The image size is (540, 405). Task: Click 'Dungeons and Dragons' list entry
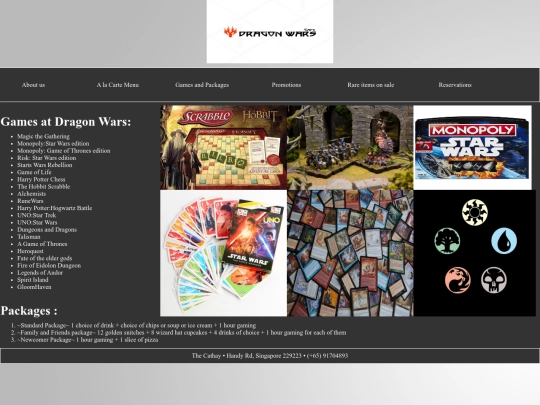click(x=47, y=230)
